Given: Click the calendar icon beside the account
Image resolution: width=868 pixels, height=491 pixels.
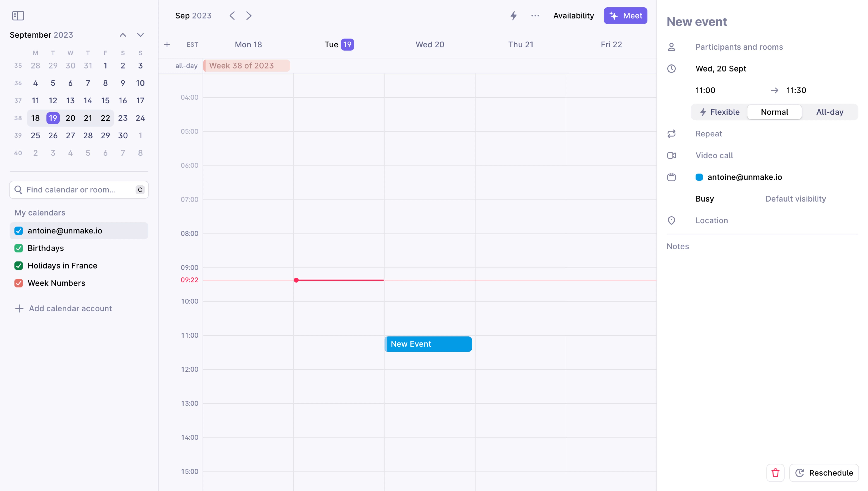Looking at the screenshot, I should pos(671,177).
